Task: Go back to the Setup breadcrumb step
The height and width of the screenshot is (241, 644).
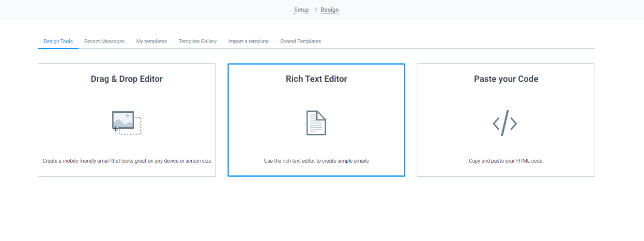Action: (x=301, y=10)
